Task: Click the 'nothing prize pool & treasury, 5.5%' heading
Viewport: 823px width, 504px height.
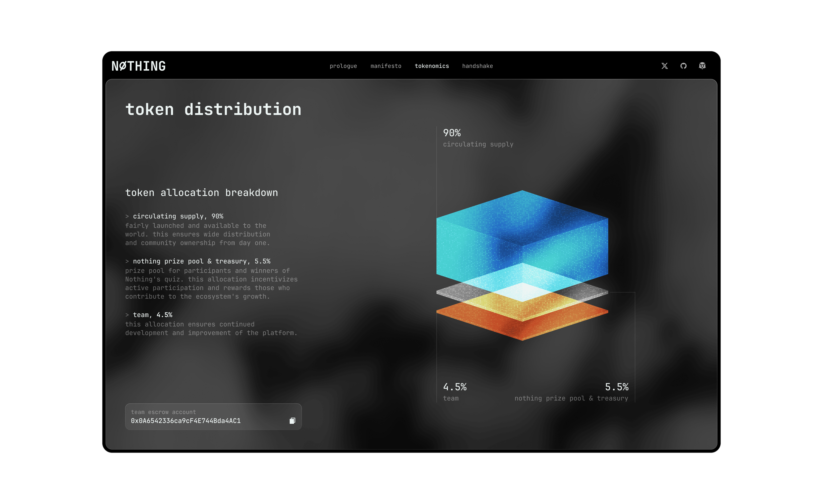Action: pyautogui.click(x=201, y=261)
